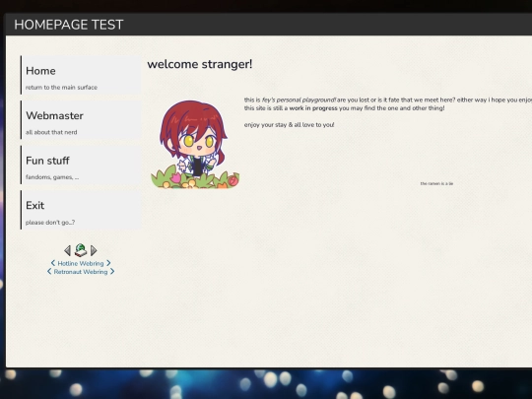Click the grey left triangle webring arrow
The image size is (532, 399).
coord(68,251)
